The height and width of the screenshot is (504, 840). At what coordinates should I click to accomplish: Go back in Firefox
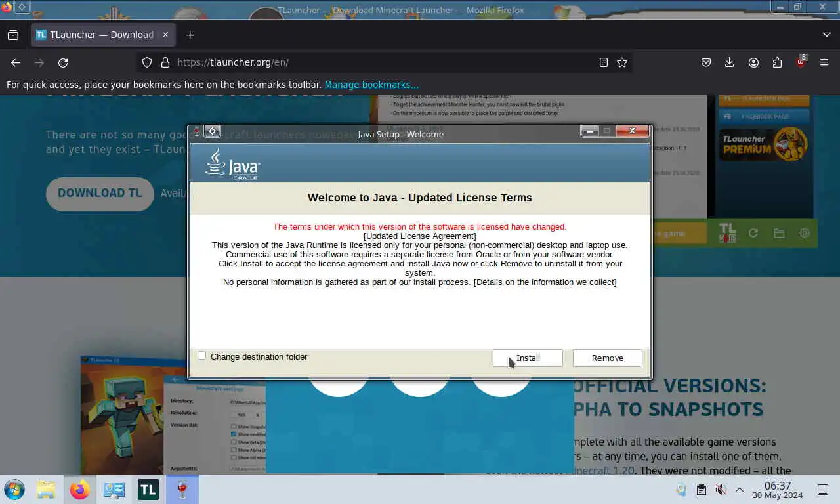point(16,62)
